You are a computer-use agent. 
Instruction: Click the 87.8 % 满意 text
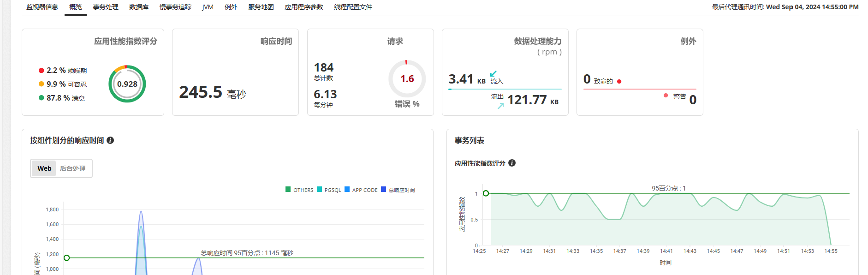point(65,98)
